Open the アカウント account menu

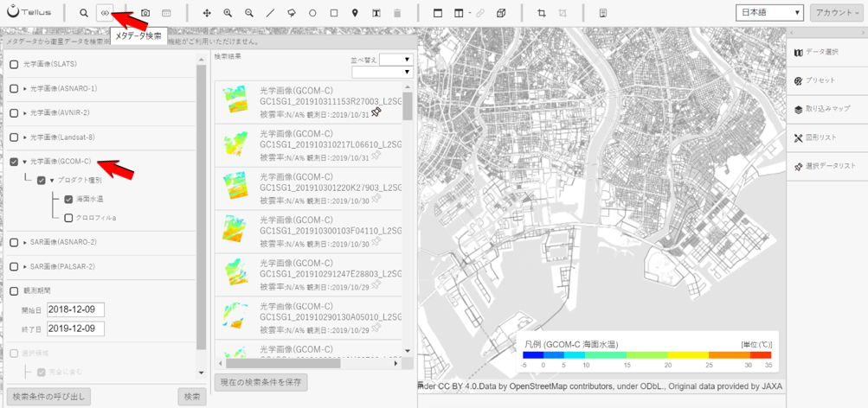tap(837, 13)
